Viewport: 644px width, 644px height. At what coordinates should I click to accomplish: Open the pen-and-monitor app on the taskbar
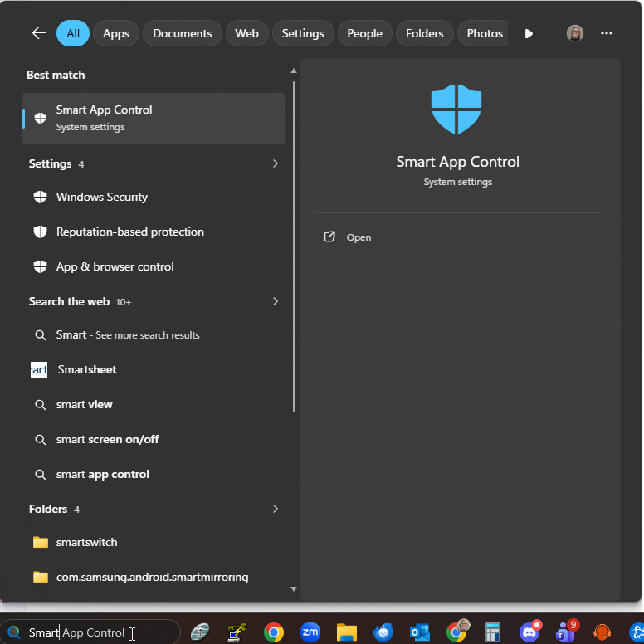tap(237, 632)
